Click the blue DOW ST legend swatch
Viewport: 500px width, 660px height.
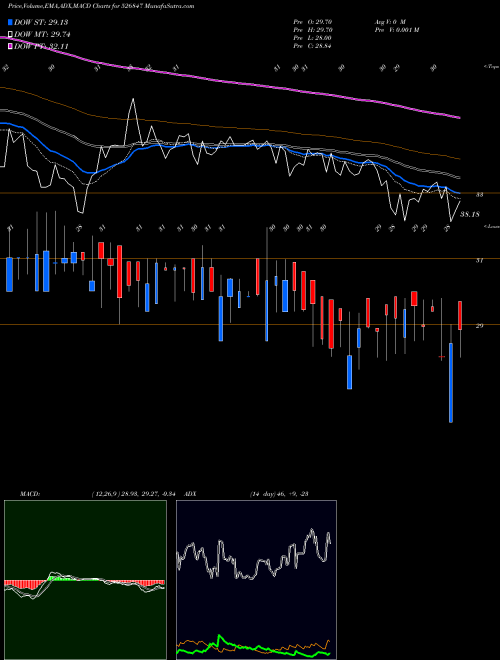pyautogui.click(x=10, y=22)
